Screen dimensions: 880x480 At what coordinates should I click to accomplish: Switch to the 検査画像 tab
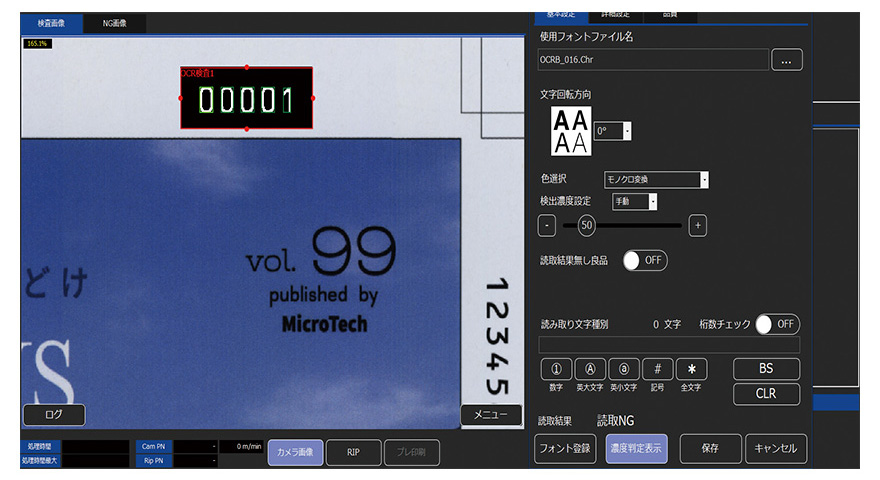coord(52,23)
